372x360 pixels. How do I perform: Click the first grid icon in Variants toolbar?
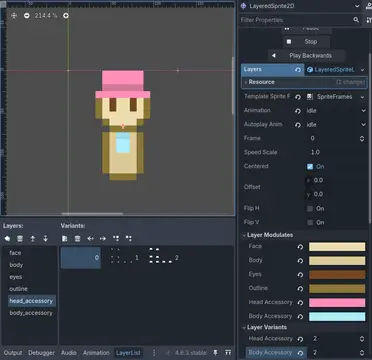click(116, 239)
